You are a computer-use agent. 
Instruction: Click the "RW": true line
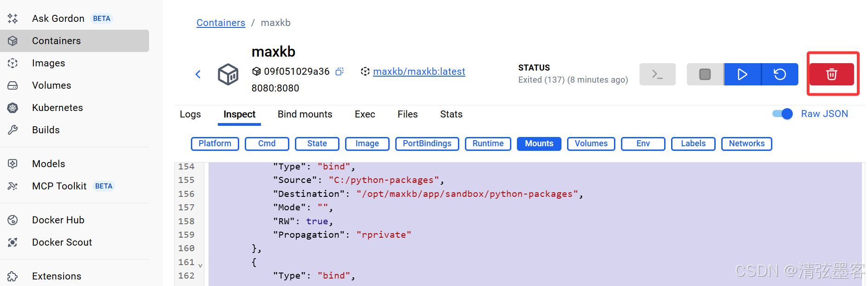[303, 221]
